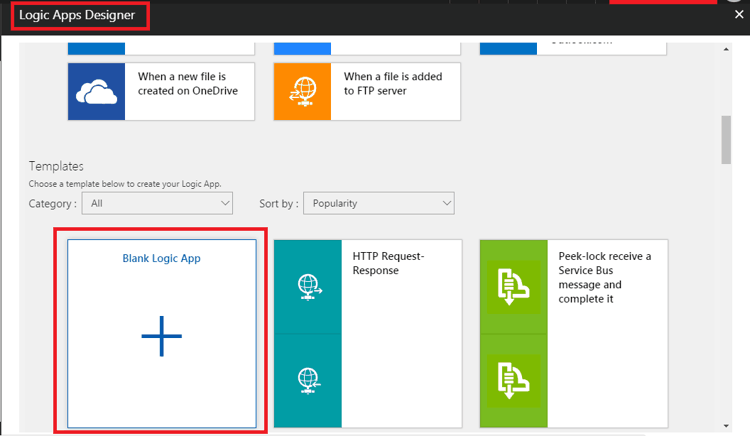Click the blue plus icon for blank app
This screenshot has width=750, height=436.
coord(161,338)
